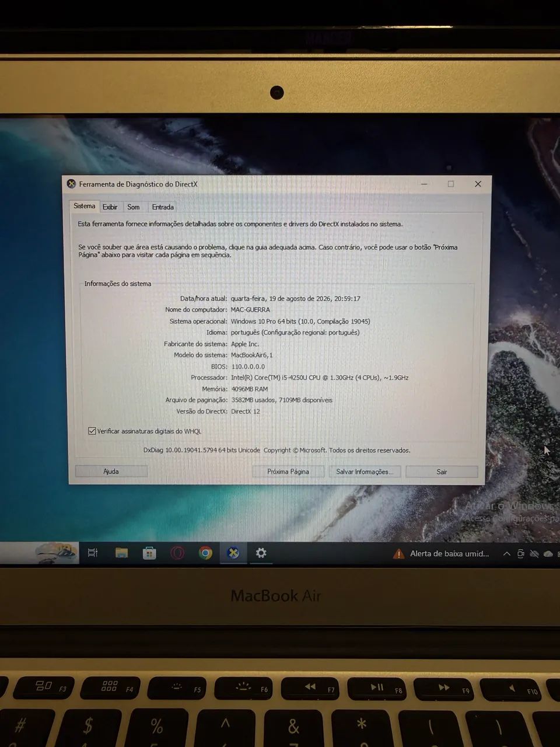Click the muted network tray icon

click(534, 554)
